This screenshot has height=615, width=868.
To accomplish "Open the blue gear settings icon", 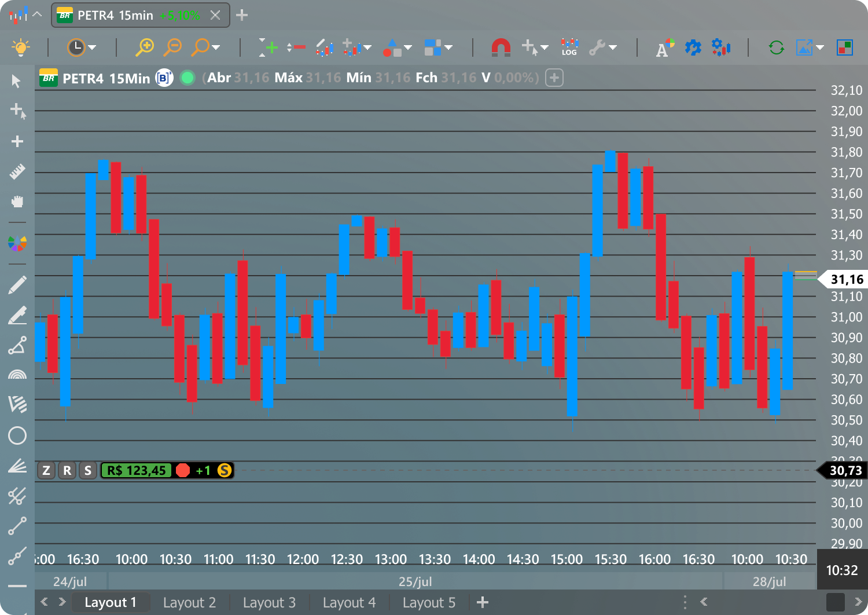I will (693, 47).
